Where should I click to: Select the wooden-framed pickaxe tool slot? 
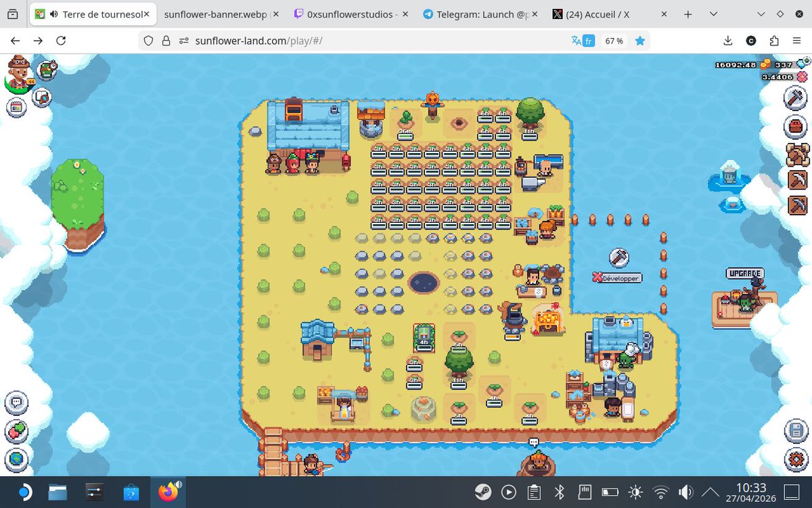(798, 154)
